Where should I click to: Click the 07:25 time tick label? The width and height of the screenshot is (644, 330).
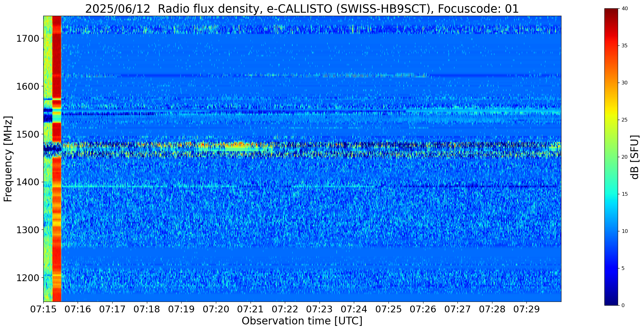[x=389, y=309]
